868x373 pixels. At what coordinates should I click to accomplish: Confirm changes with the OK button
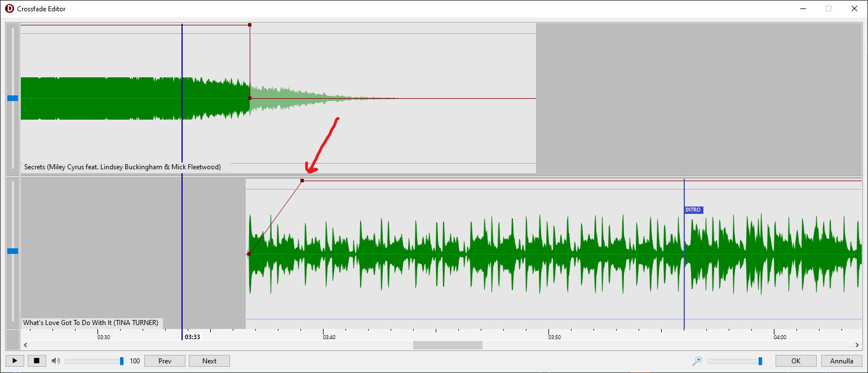[795, 361]
